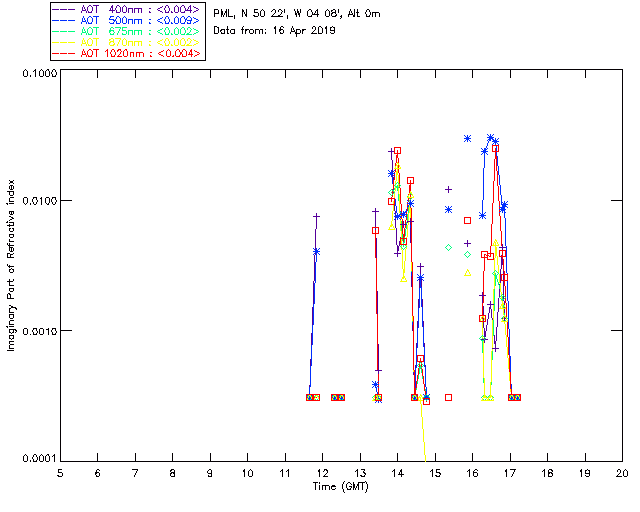Screen dimensions: 640x512
Task: Click the x-axis tick label 15
Action: pos(435,473)
